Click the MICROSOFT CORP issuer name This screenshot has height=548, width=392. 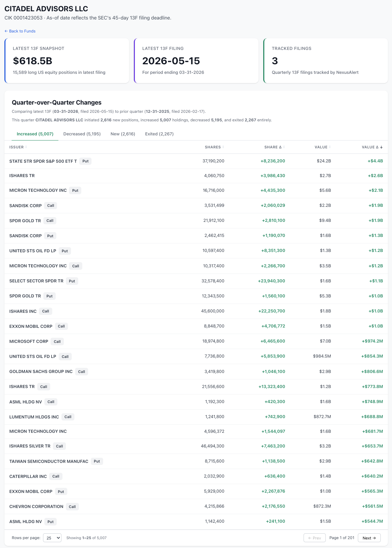coord(29,341)
